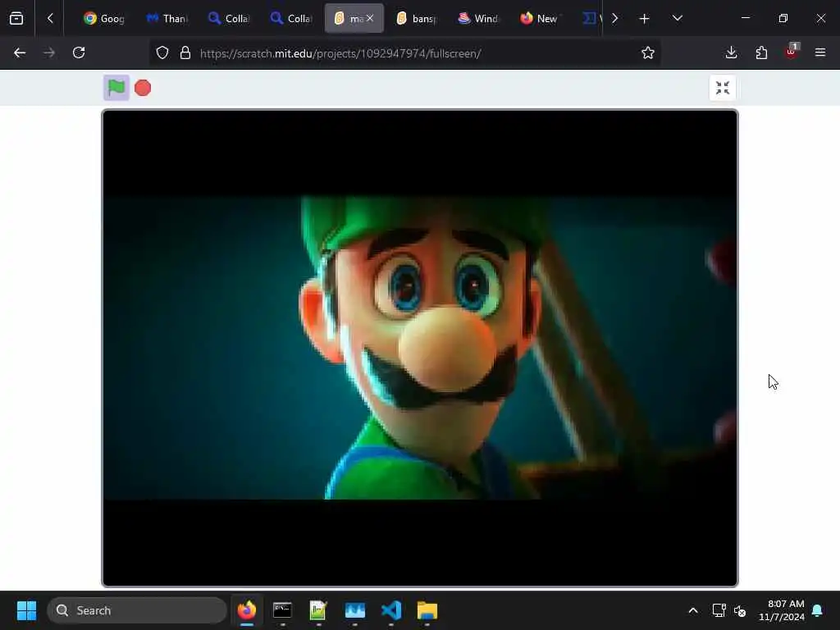Screen dimensions: 840x630
Task: Click the Scratch stage player area
Action: click(419, 348)
